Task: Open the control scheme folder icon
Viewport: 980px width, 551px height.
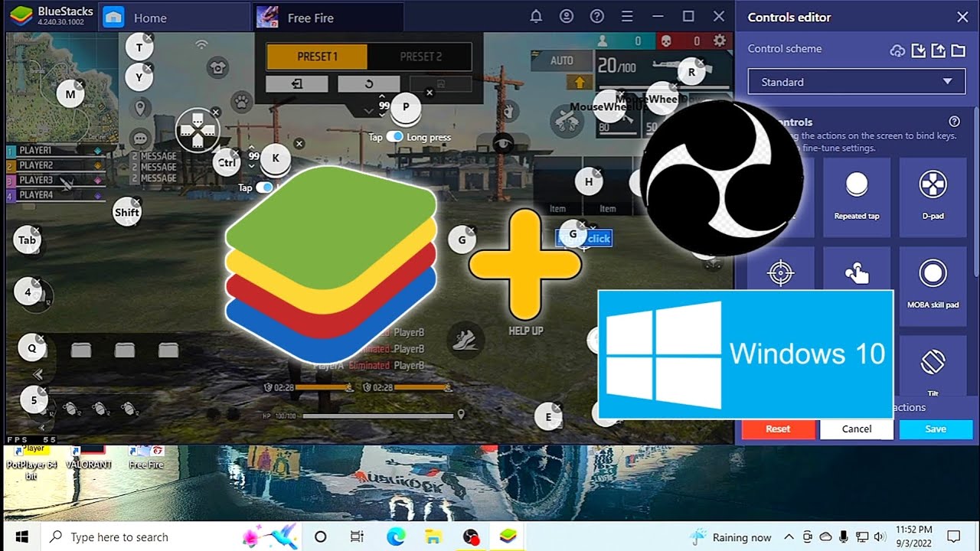Action: click(959, 51)
